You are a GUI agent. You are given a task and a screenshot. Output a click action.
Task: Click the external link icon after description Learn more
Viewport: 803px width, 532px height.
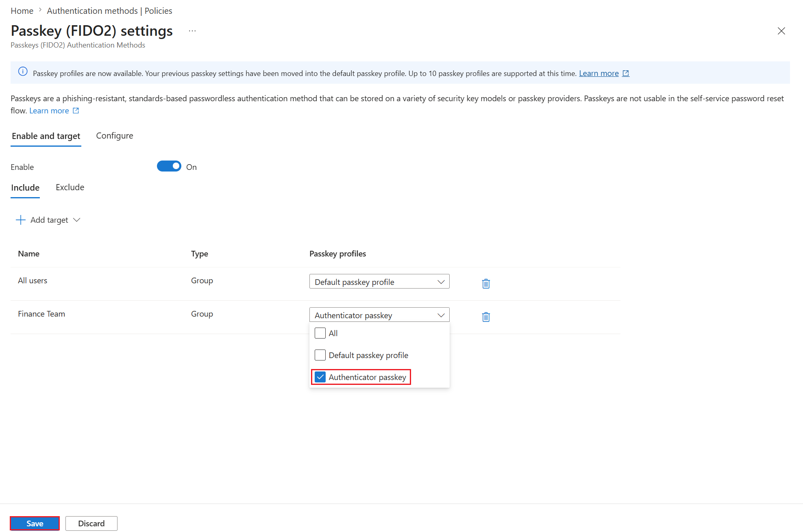point(76,111)
